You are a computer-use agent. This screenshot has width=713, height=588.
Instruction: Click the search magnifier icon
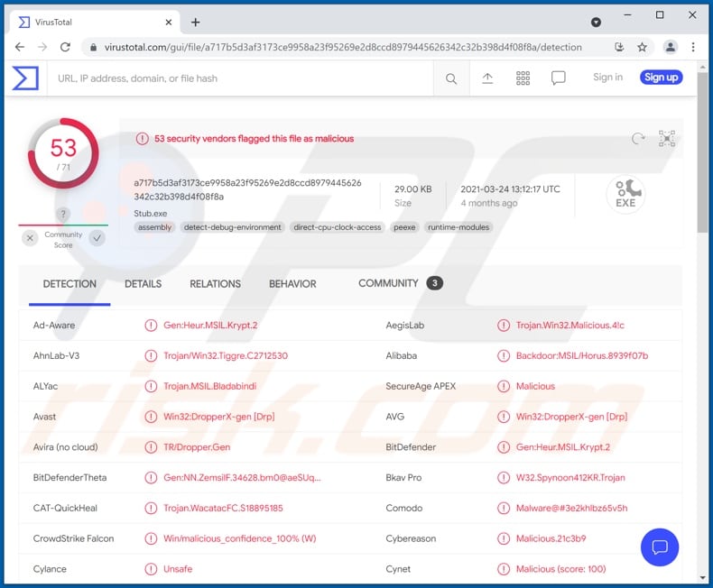pos(451,78)
